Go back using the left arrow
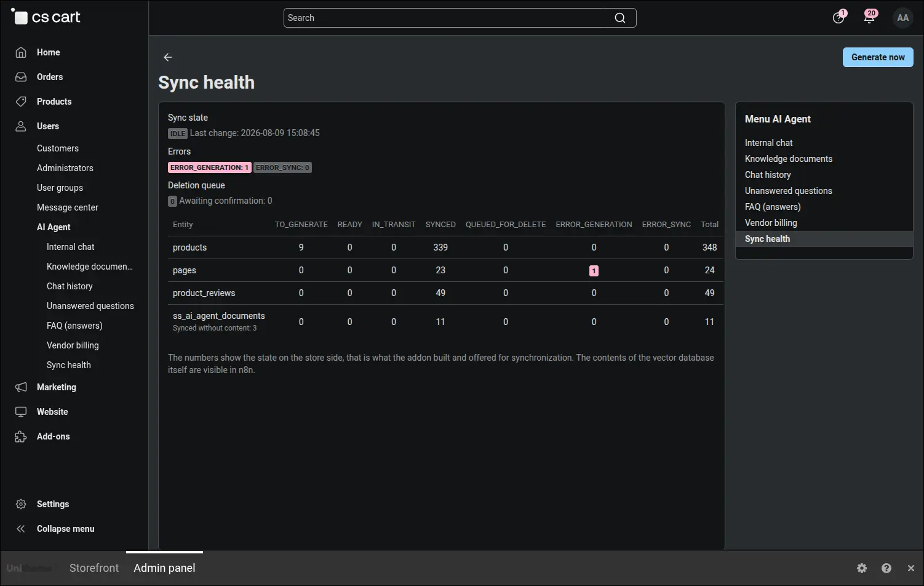Viewport: 924px width, 586px height. pyautogui.click(x=168, y=57)
